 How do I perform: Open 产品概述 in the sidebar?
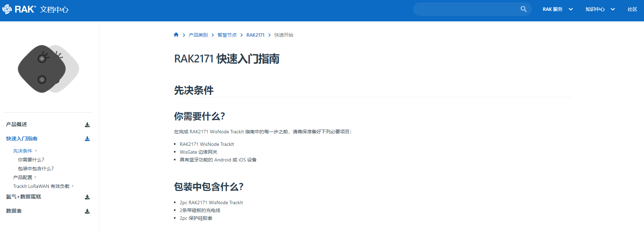16,124
